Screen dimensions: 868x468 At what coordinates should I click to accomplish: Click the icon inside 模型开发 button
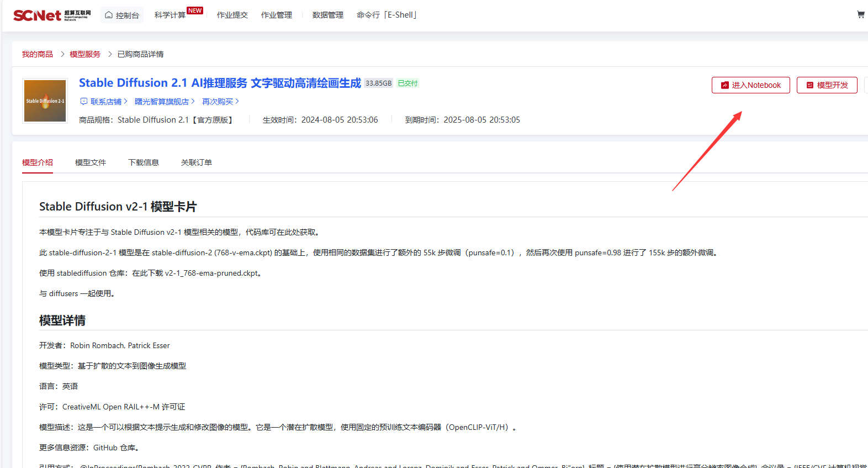810,85
